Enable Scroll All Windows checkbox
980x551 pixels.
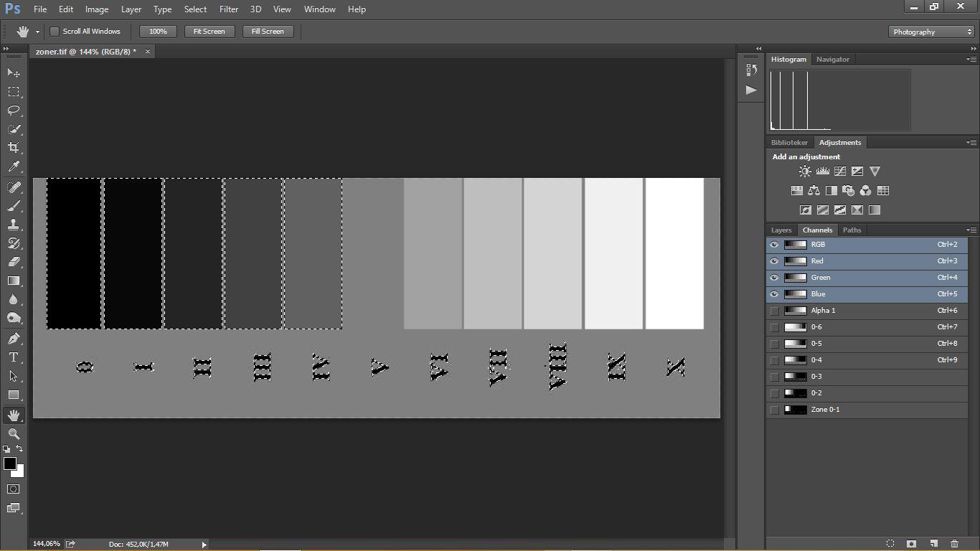tap(55, 32)
